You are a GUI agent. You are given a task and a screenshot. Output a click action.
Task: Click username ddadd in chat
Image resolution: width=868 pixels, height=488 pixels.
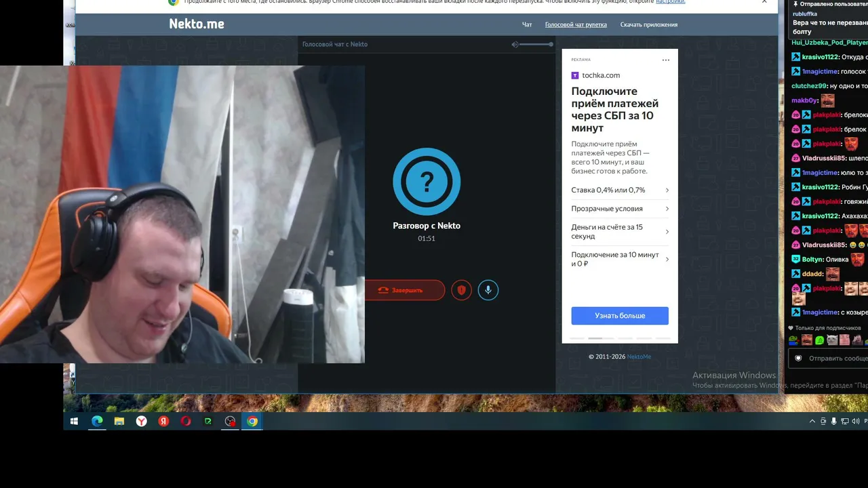[812, 274]
